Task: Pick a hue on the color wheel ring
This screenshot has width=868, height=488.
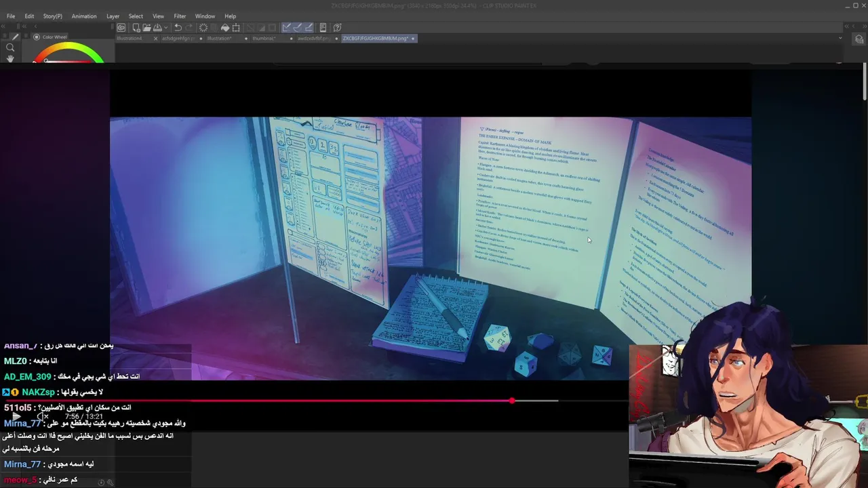Action: (68, 47)
